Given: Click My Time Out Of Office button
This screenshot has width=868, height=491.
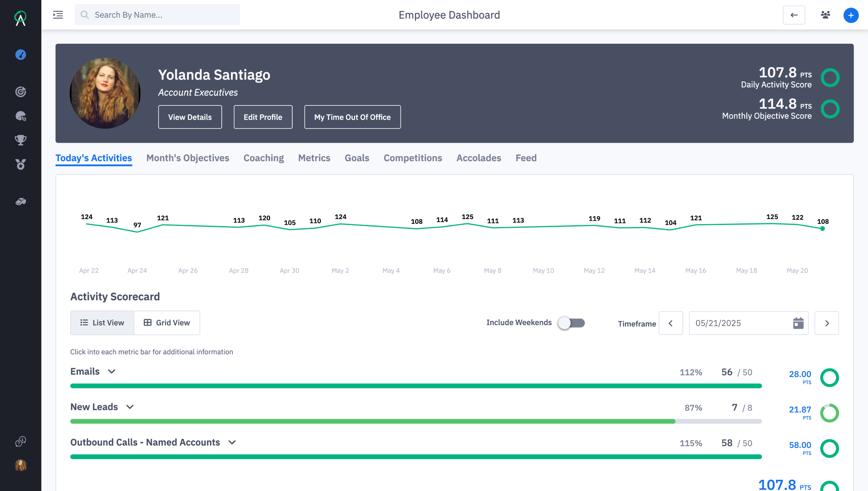Looking at the screenshot, I should pyautogui.click(x=352, y=117).
